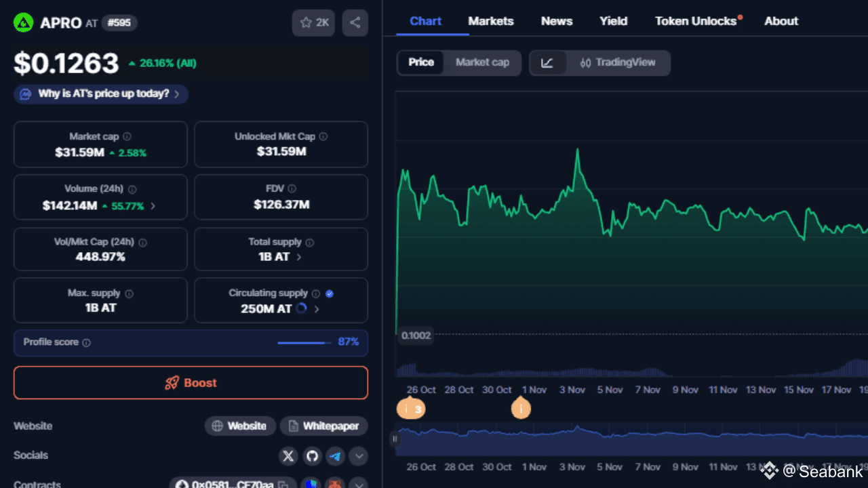
Task: Open the Telegram social link
Action: (335, 456)
